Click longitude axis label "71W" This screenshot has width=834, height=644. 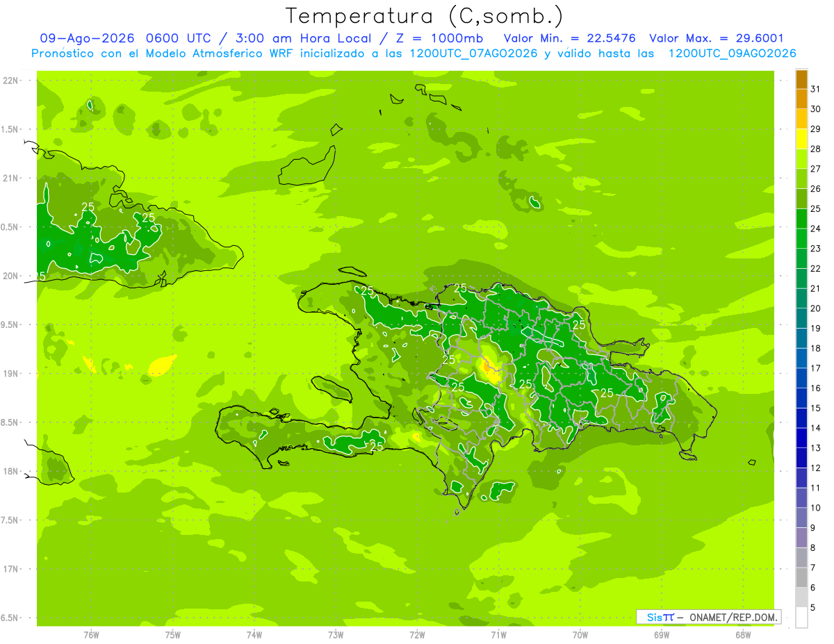coord(498,634)
